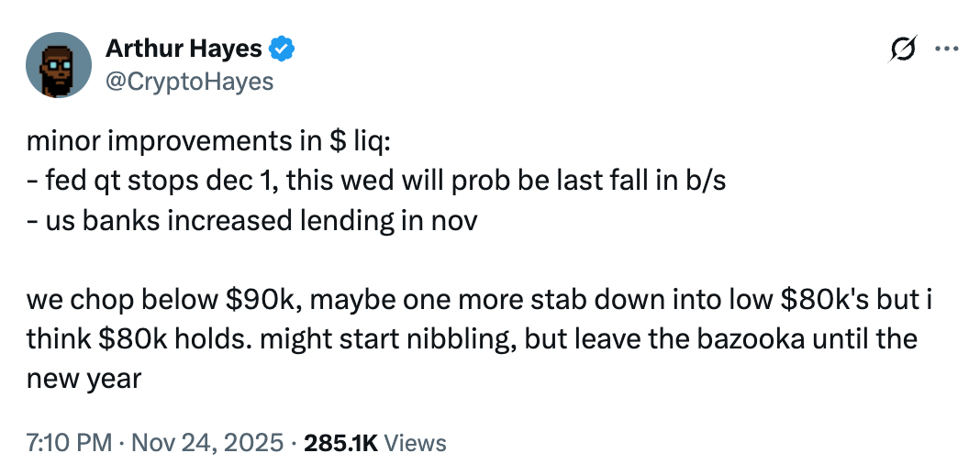980x464 pixels.
Task: Open the @CryptoHayes handle link
Action: coord(190,81)
